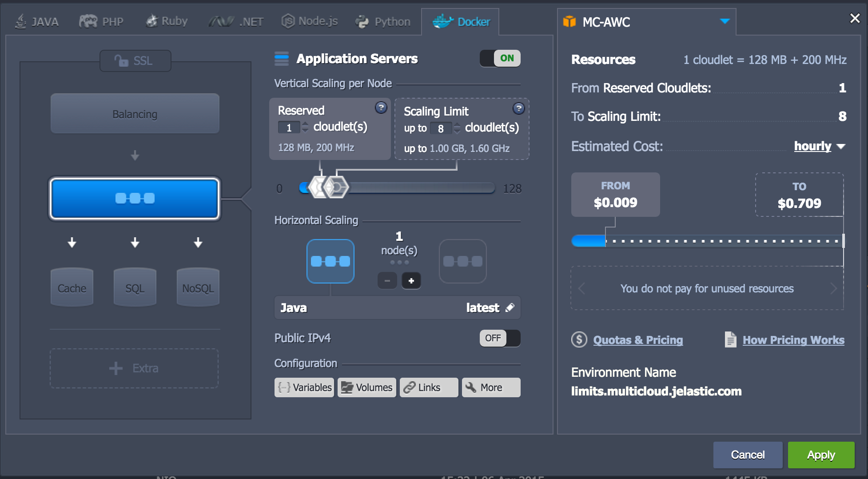
Task: Open the Quotas & Pricing link
Action: coord(638,340)
